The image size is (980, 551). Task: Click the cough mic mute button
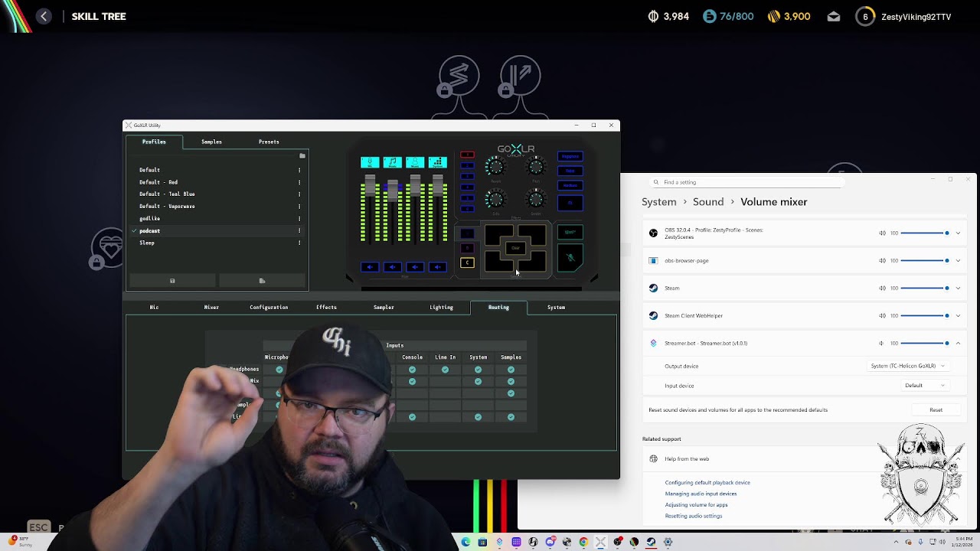(570, 258)
